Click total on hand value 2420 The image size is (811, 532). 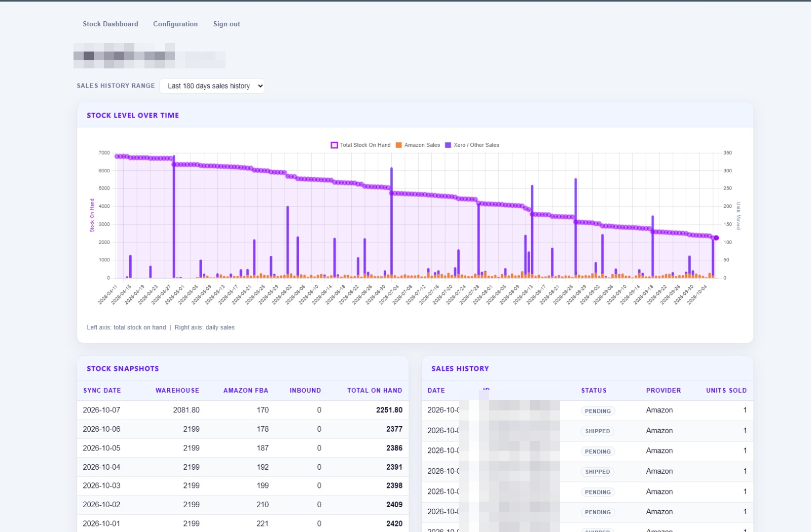394,523
